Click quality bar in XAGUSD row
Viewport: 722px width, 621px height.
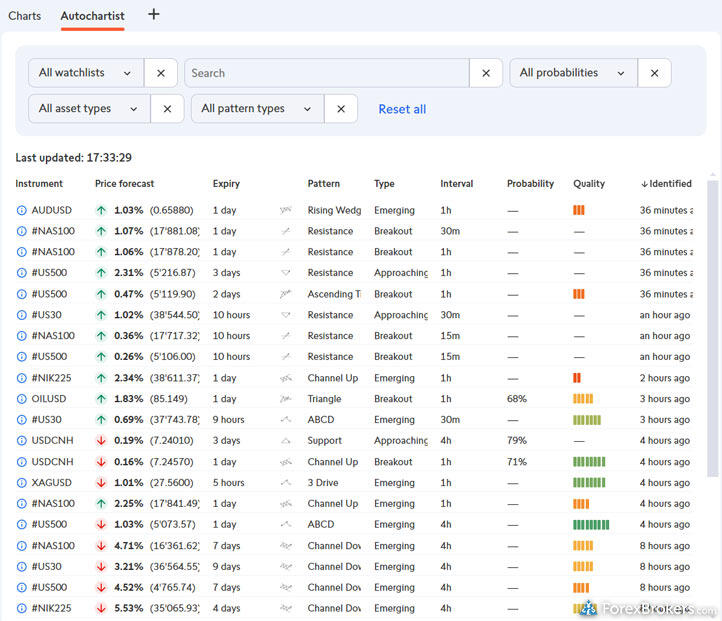point(589,483)
